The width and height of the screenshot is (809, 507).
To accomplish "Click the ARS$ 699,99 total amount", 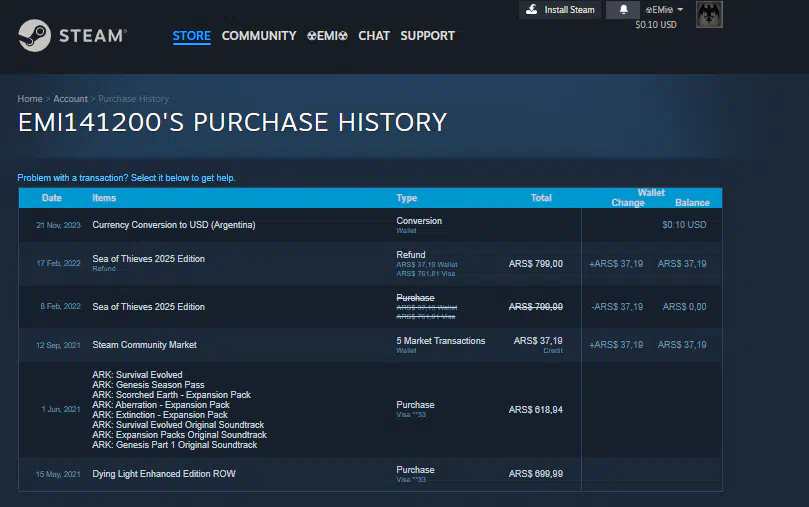I will point(536,473).
